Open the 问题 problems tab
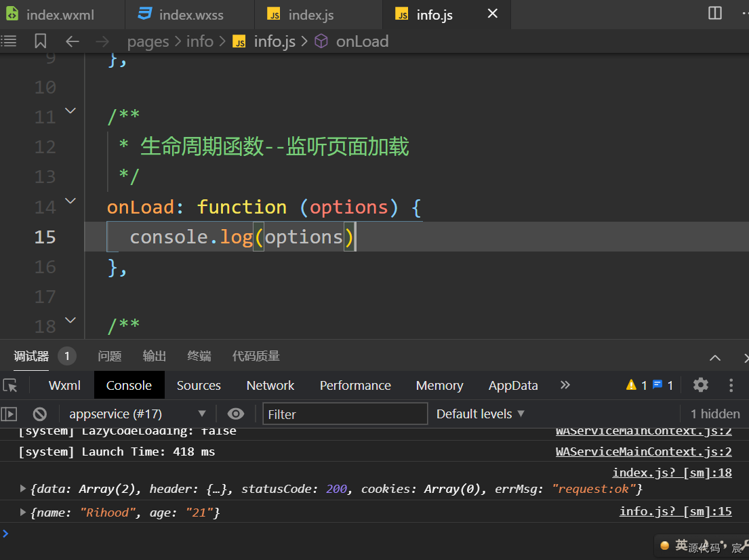 tap(109, 356)
